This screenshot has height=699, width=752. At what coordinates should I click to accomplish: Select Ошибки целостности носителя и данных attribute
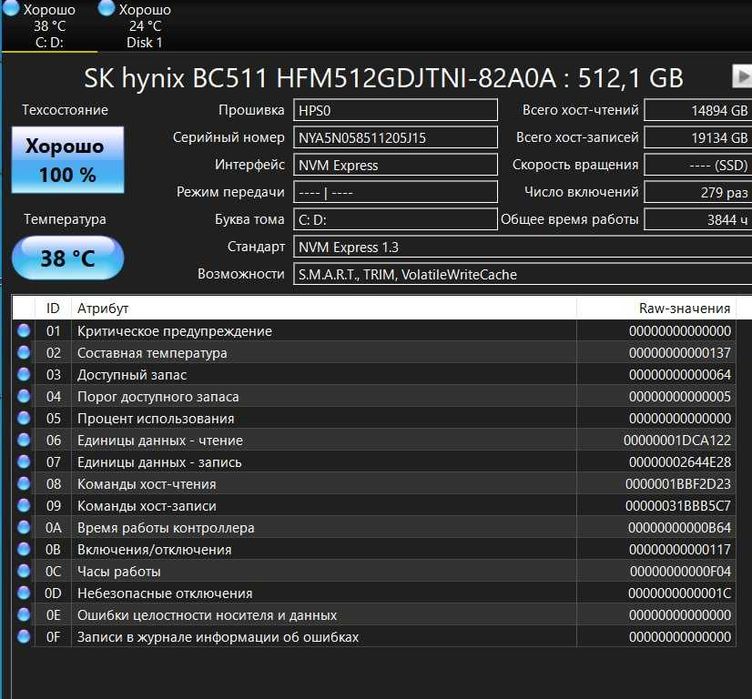(x=207, y=615)
